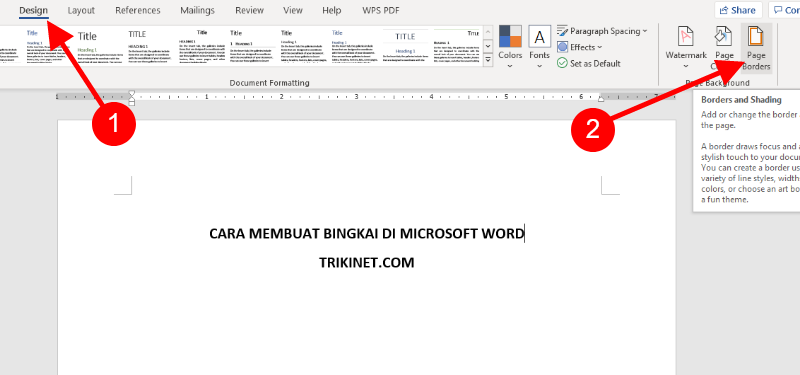Click the style gallery row-down arrow
800x375 pixels.
pyautogui.click(x=488, y=46)
